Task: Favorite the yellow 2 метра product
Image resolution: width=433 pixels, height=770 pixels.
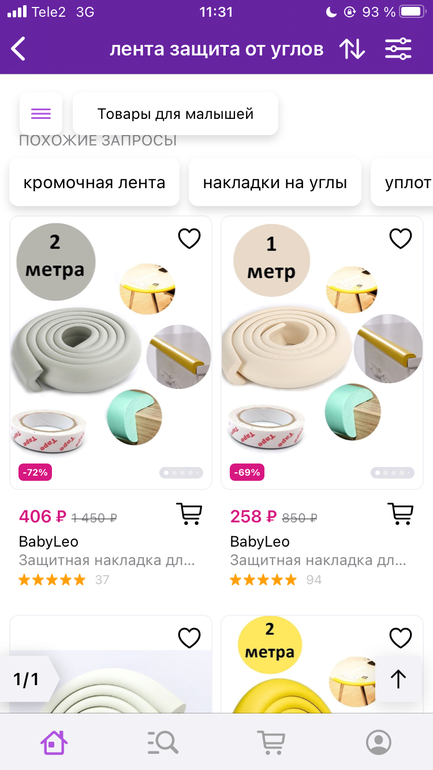Action: [x=401, y=638]
